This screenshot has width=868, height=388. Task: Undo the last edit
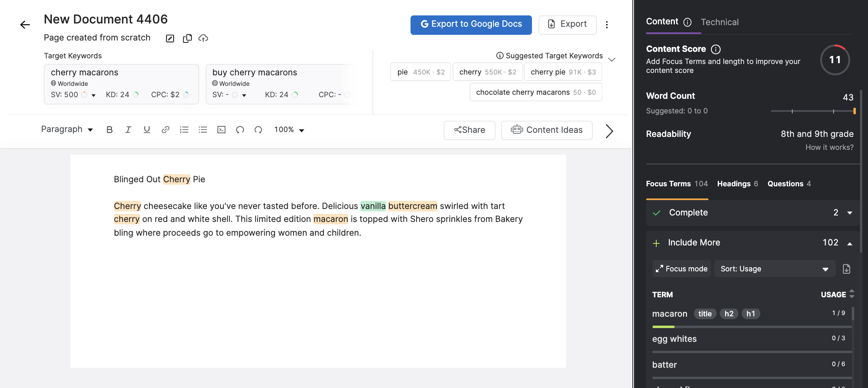click(x=240, y=130)
